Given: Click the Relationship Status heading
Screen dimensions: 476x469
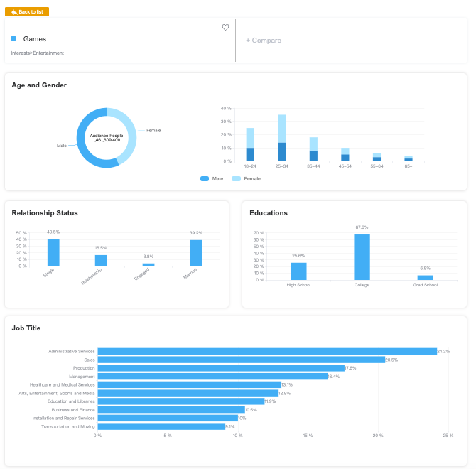Looking at the screenshot, I should (x=45, y=213).
